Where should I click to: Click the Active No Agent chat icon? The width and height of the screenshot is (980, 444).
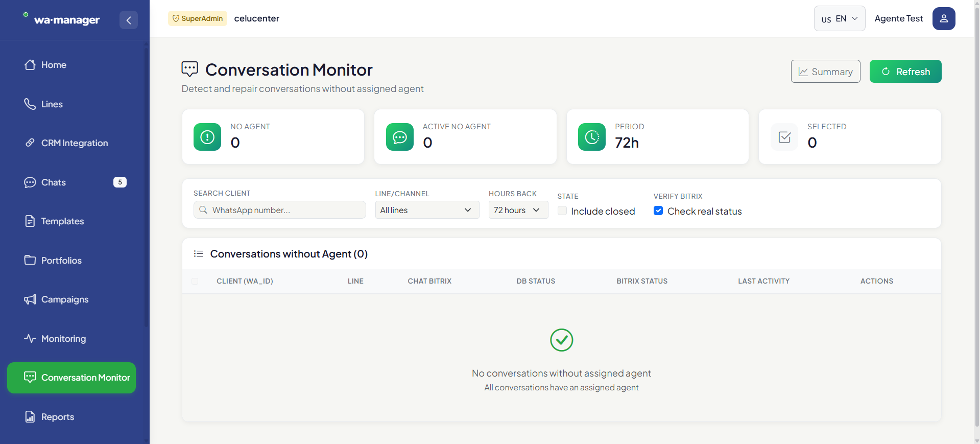tap(400, 137)
